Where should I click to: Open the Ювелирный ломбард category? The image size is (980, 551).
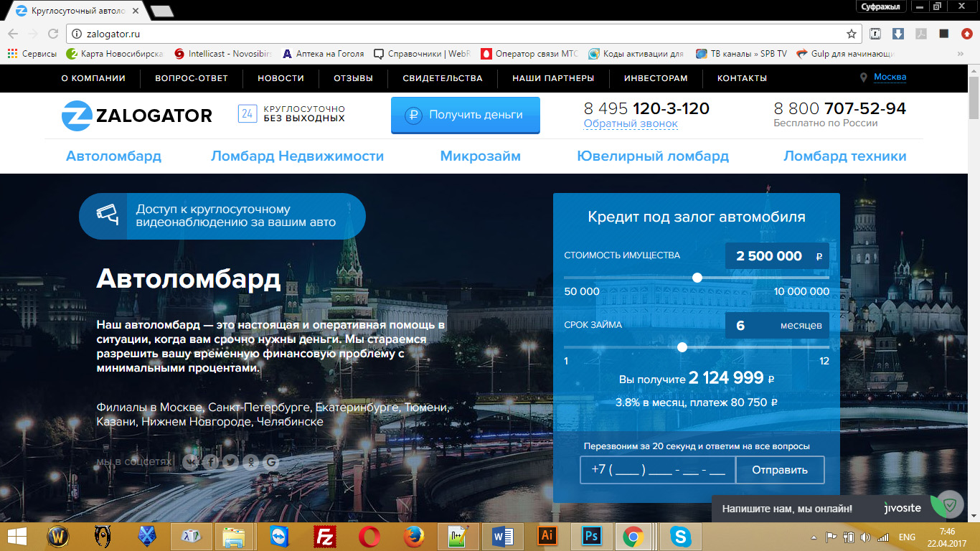coord(653,156)
